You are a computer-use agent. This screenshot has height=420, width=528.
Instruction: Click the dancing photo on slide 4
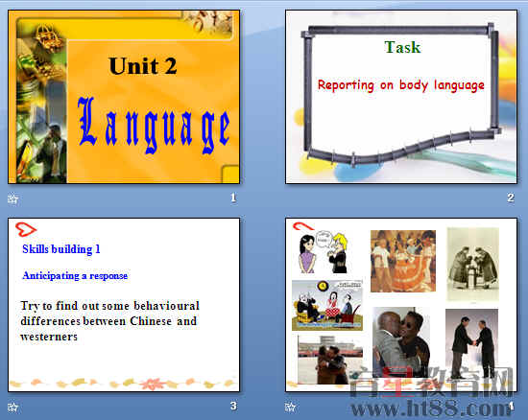click(403, 261)
